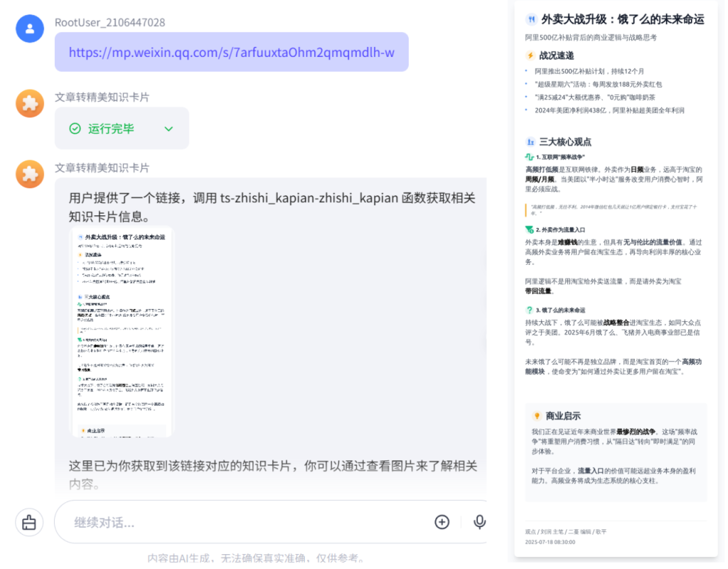
Task: Click the toolbox icon at bottom left
Action: (28, 522)
